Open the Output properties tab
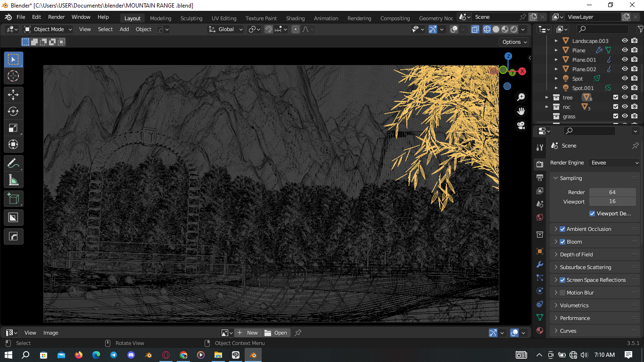 [x=540, y=178]
